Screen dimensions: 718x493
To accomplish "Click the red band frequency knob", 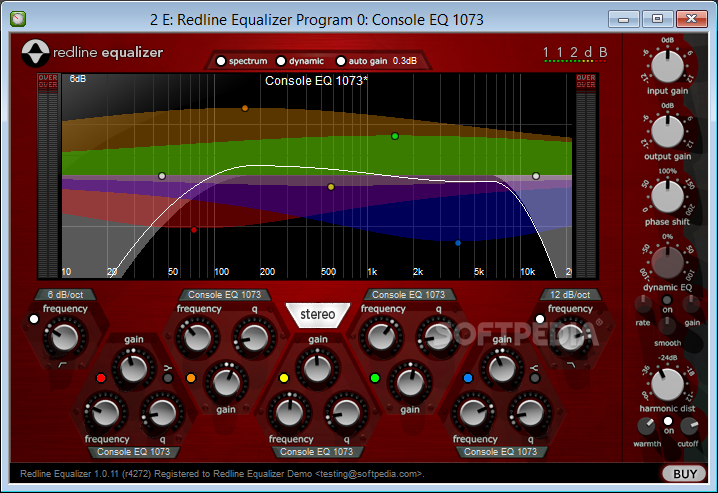I will click(x=105, y=413).
